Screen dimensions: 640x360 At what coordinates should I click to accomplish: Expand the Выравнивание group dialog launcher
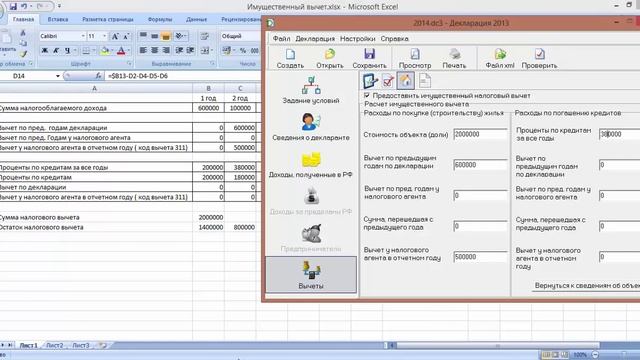213,64
